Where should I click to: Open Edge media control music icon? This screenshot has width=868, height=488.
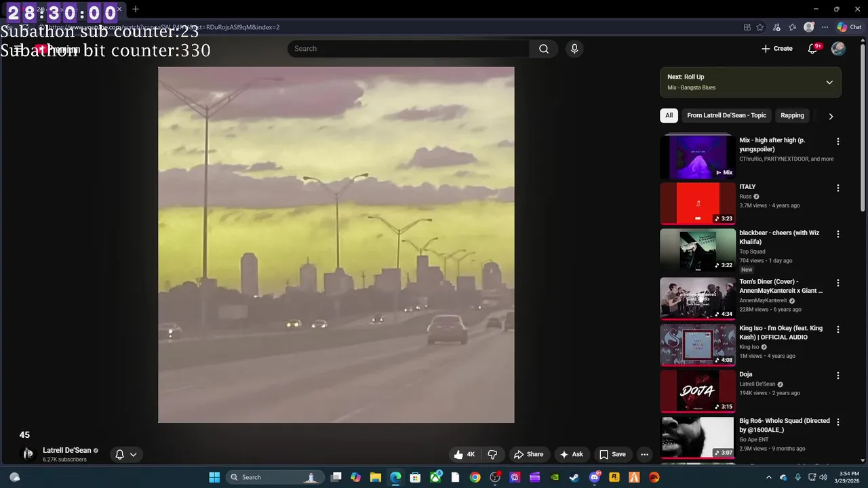point(776,27)
